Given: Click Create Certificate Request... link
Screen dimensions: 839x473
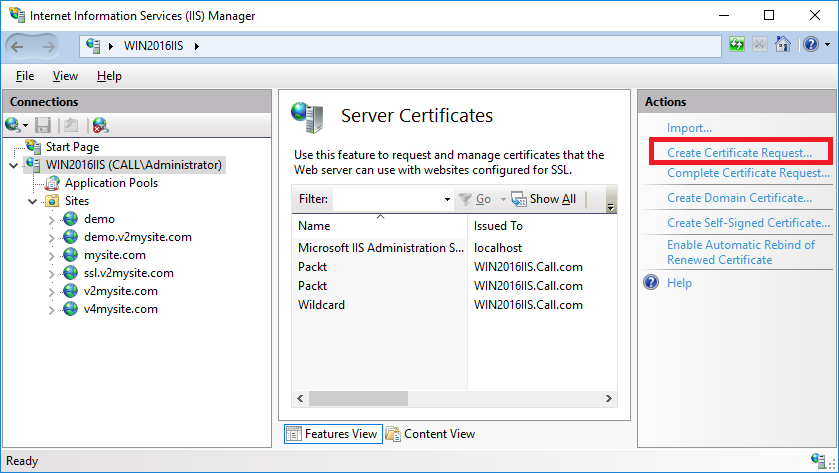Looking at the screenshot, I should click(739, 153).
